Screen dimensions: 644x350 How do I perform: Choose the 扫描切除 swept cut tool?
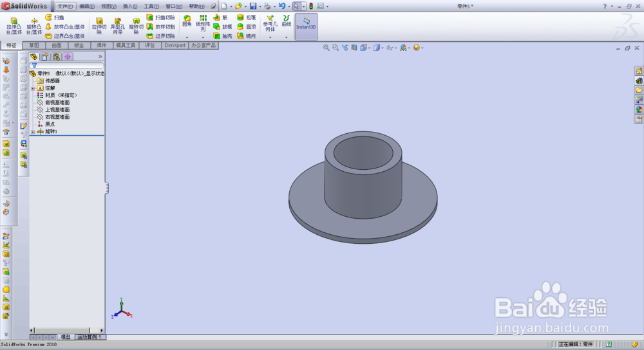160,17
